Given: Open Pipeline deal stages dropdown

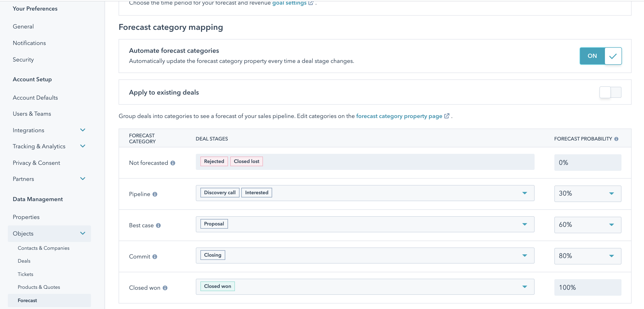Looking at the screenshot, I should (x=524, y=193).
